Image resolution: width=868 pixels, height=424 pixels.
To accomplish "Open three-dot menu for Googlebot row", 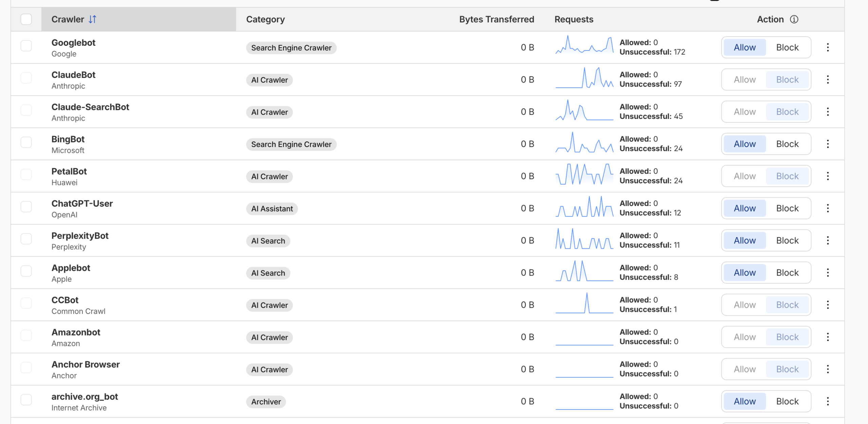I will [x=828, y=47].
